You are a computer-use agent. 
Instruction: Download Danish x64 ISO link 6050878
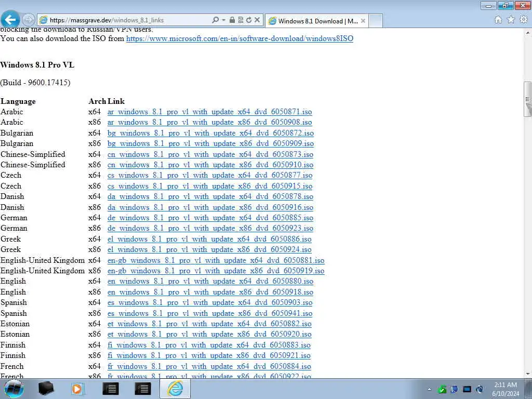click(210, 196)
